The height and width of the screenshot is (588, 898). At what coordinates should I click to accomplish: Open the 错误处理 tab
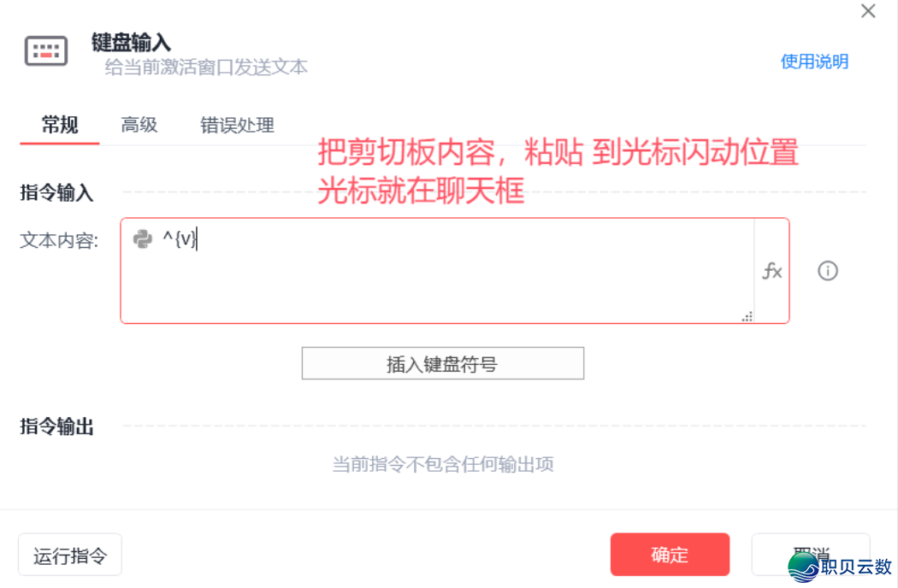[x=237, y=125]
